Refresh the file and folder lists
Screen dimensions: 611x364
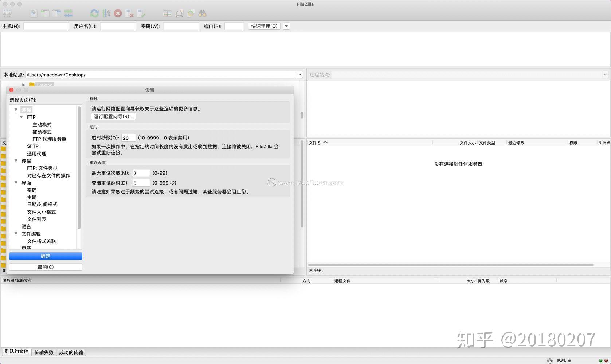pos(94,13)
